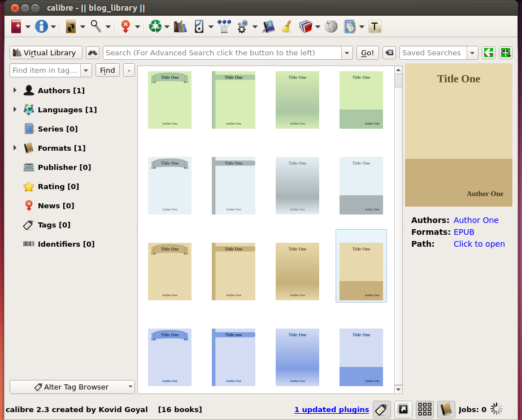
Task: Click the Send to device icon
Action: pyautogui.click(x=199, y=27)
